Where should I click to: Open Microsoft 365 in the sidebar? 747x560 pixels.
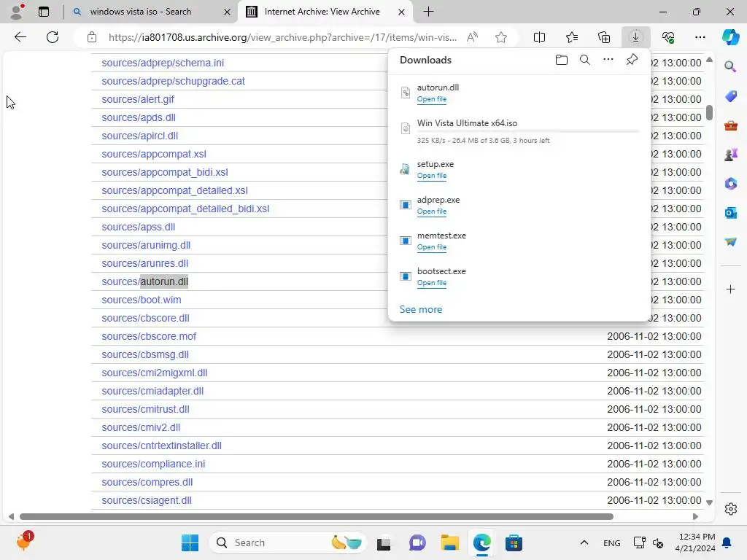click(x=730, y=183)
